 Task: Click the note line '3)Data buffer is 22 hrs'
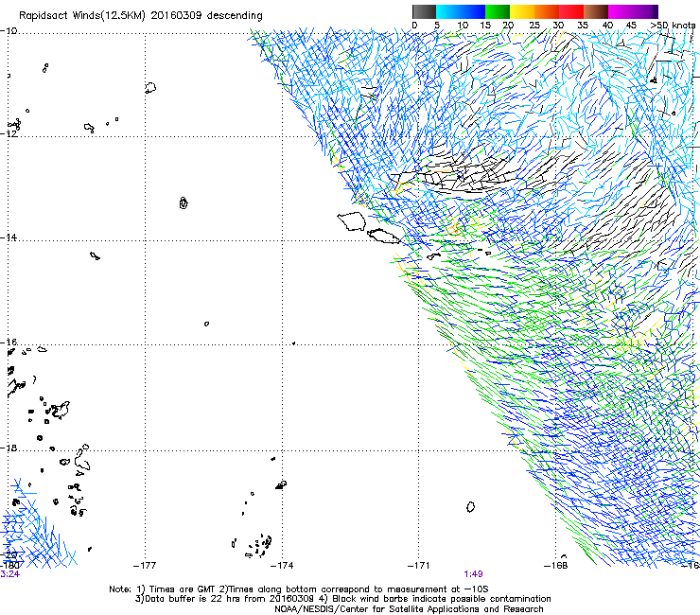[342, 599]
